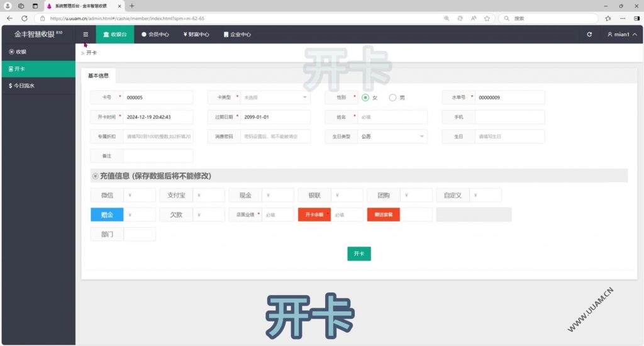Screen dimensions: 644x346
Task: Select the 男 gender radio button
Action: tap(393, 98)
